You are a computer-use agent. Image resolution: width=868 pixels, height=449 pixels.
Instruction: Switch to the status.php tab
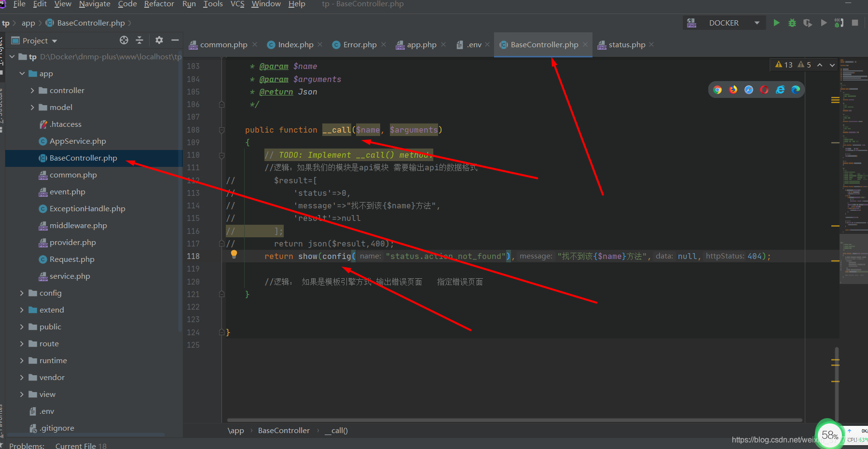627,44
